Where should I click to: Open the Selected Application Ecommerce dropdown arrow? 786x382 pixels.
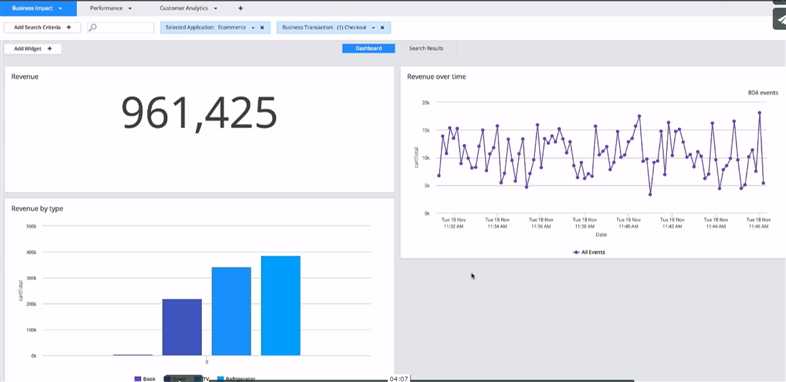(x=253, y=28)
